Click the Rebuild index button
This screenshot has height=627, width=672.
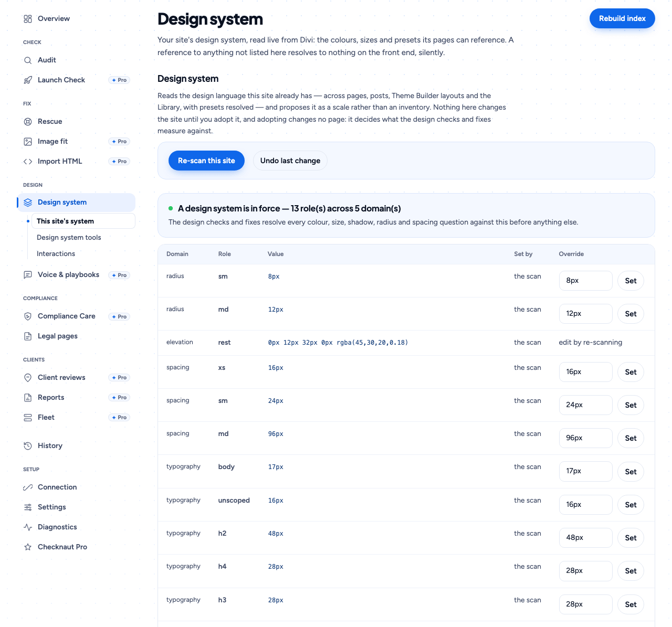(622, 18)
